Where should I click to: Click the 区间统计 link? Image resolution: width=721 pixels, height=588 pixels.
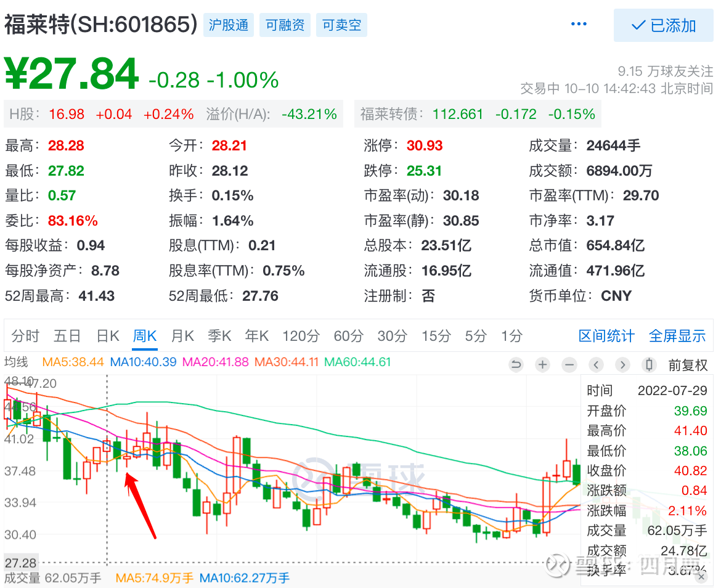click(x=606, y=336)
